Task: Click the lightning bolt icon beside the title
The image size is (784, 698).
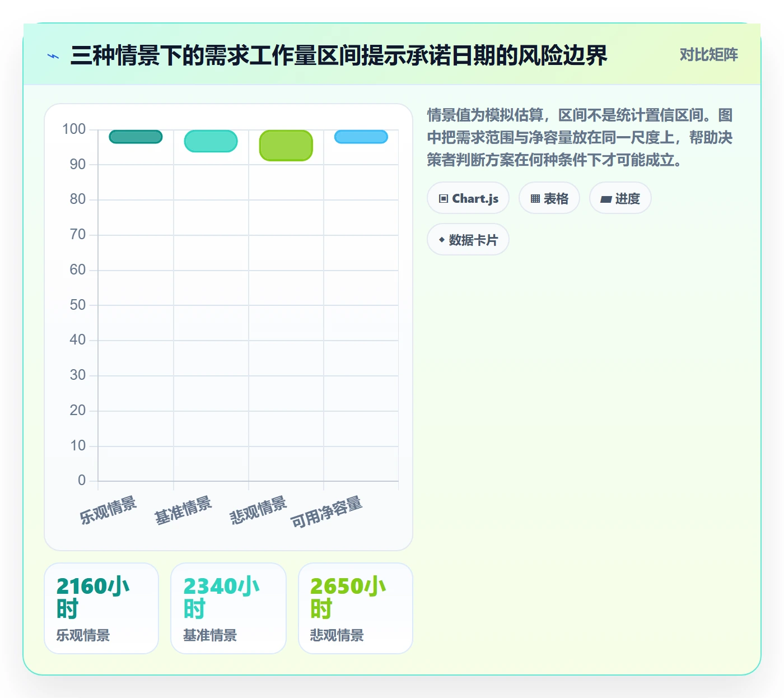Action: pos(53,56)
